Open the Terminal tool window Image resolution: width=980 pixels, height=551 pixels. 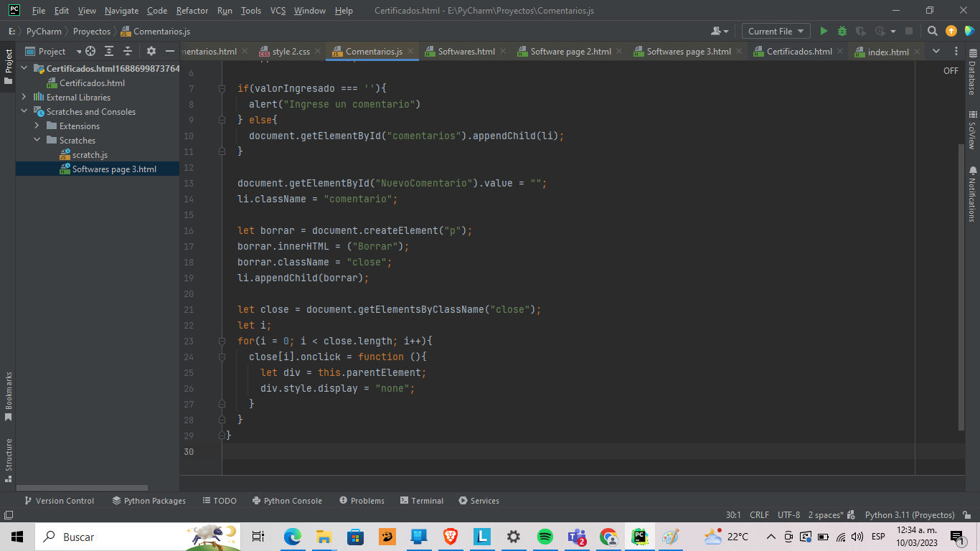point(422,501)
